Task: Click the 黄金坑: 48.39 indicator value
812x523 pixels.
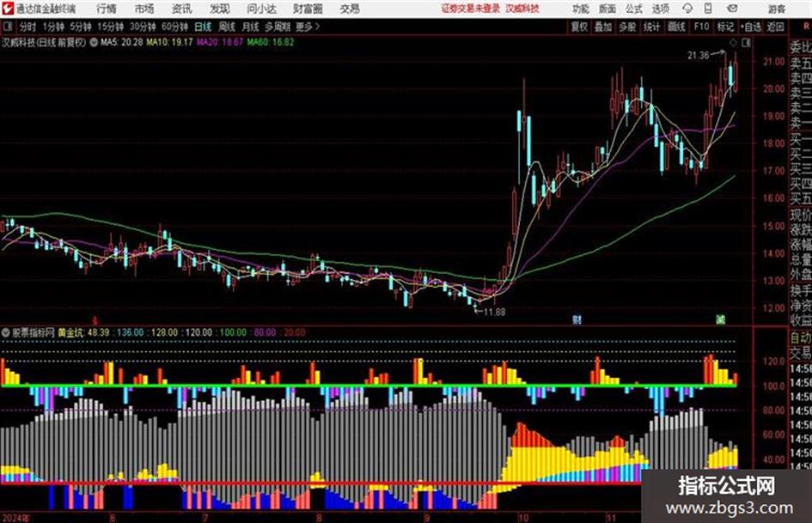Action: (x=83, y=332)
